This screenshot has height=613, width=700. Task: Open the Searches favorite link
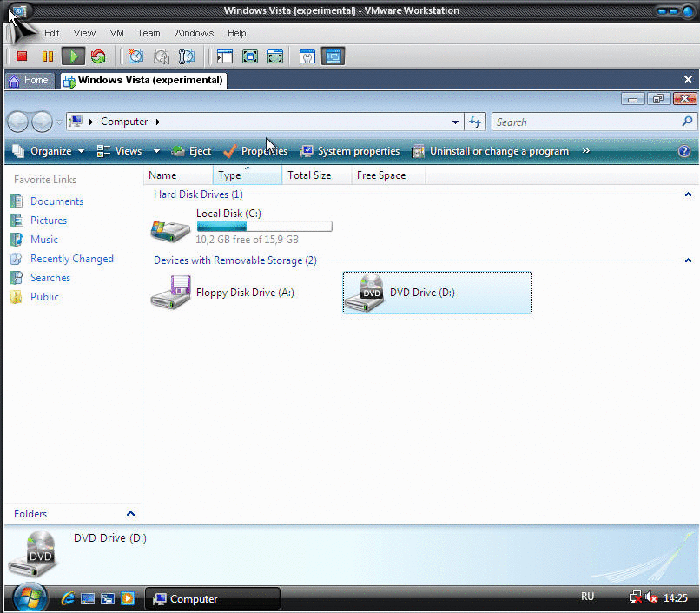click(50, 278)
